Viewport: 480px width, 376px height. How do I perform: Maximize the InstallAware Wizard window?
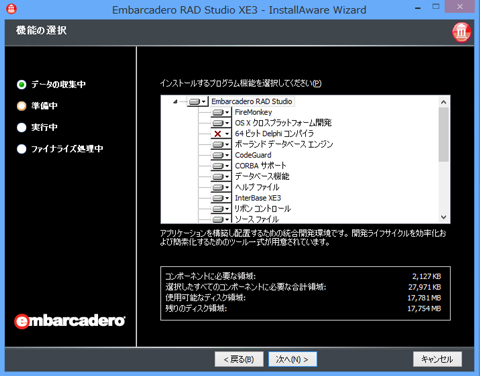coord(436,7)
